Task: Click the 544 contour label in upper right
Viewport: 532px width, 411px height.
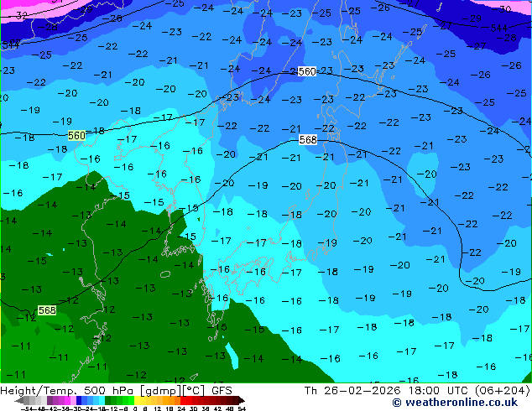Action: point(498,28)
